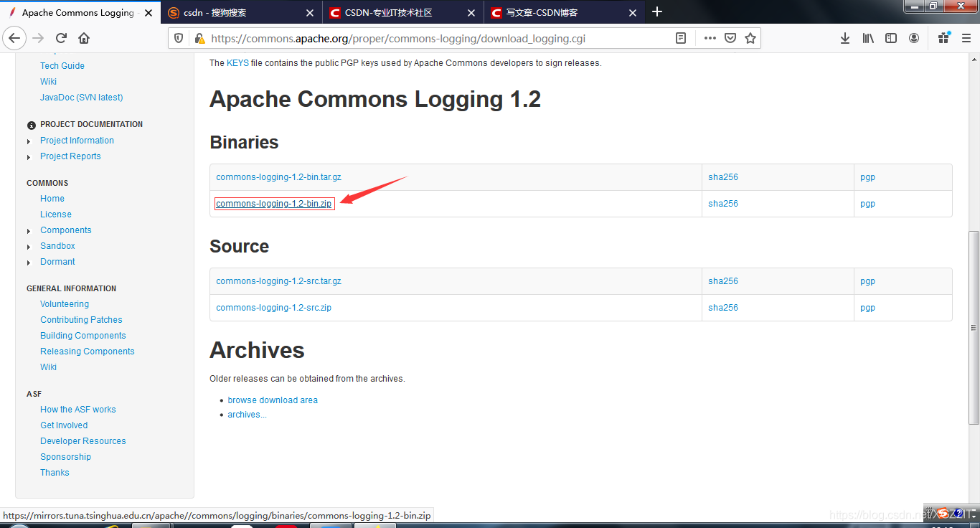The height and width of the screenshot is (528, 980).
Task: Bookmark this page with star
Action: click(x=750, y=38)
